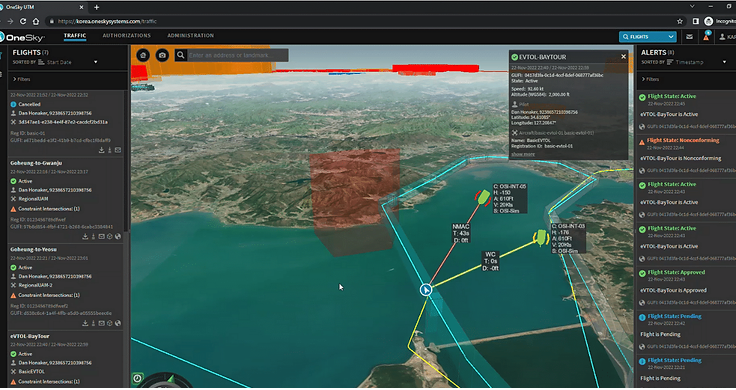Click the address or landmark search field
The width and height of the screenshot is (736, 390).
pos(238,55)
